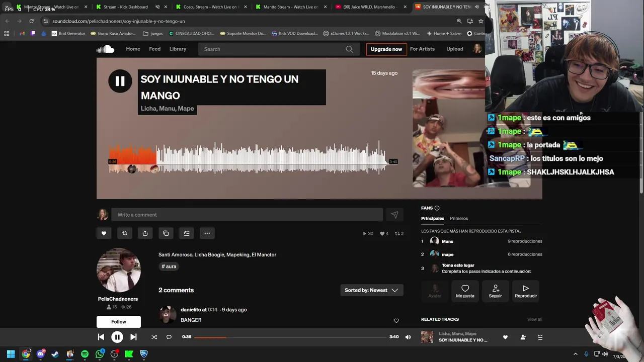This screenshot has height=362, width=644.
Task: Toggle shuffle in the player bar
Action: (x=154, y=337)
